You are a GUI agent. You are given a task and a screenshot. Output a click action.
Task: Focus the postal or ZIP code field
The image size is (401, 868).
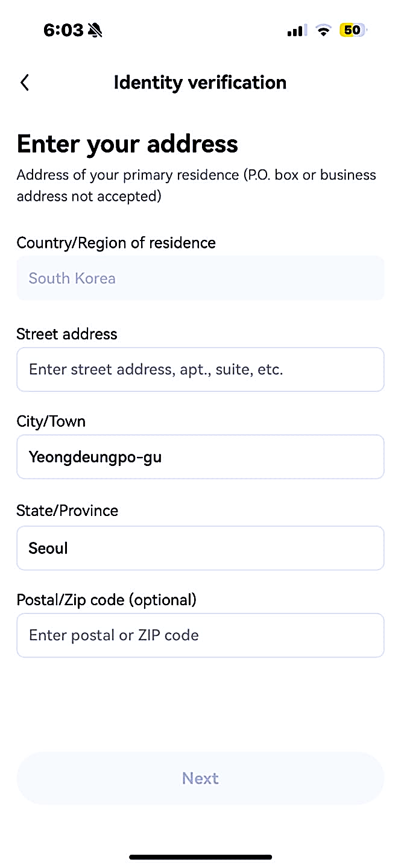pos(200,635)
